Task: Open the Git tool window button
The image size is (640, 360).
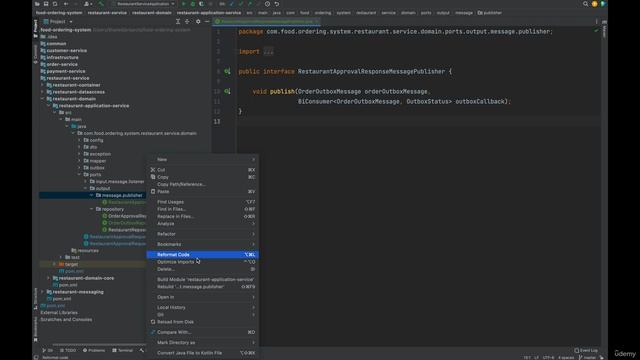Action: [48, 350]
